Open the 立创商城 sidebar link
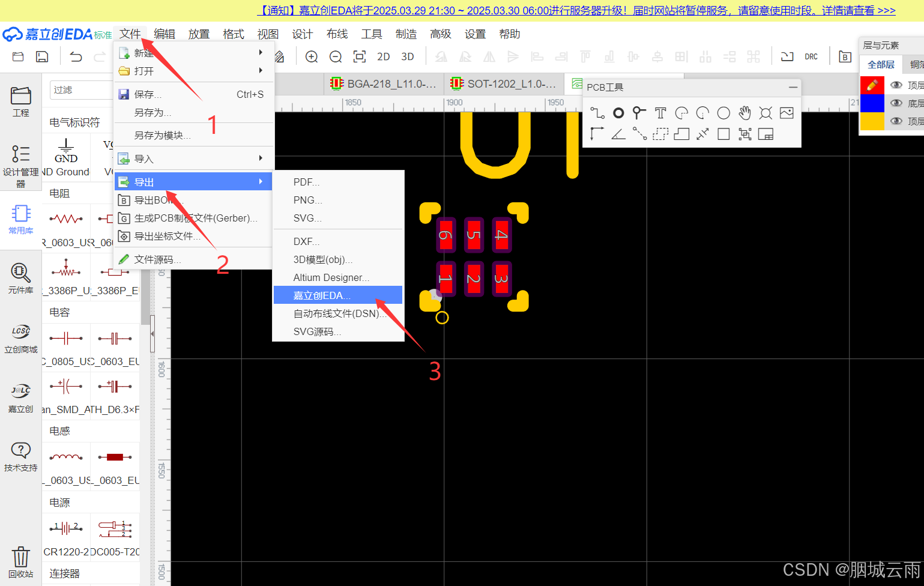 pyautogui.click(x=21, y=339)
